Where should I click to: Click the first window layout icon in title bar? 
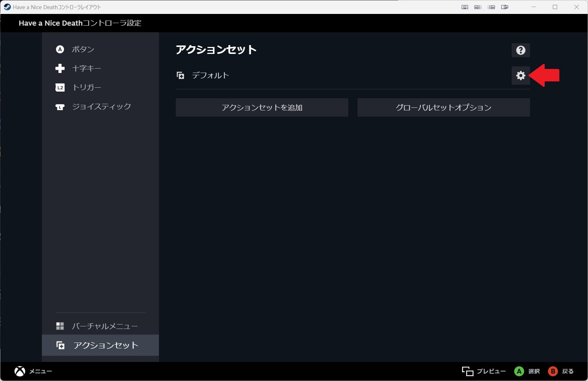pos(465,7)
